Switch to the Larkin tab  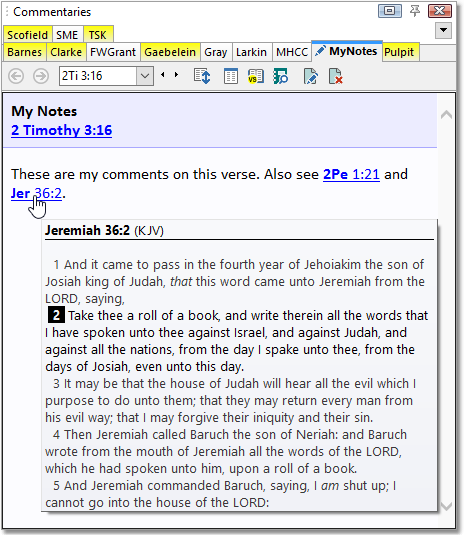click(x=251, y=52)
